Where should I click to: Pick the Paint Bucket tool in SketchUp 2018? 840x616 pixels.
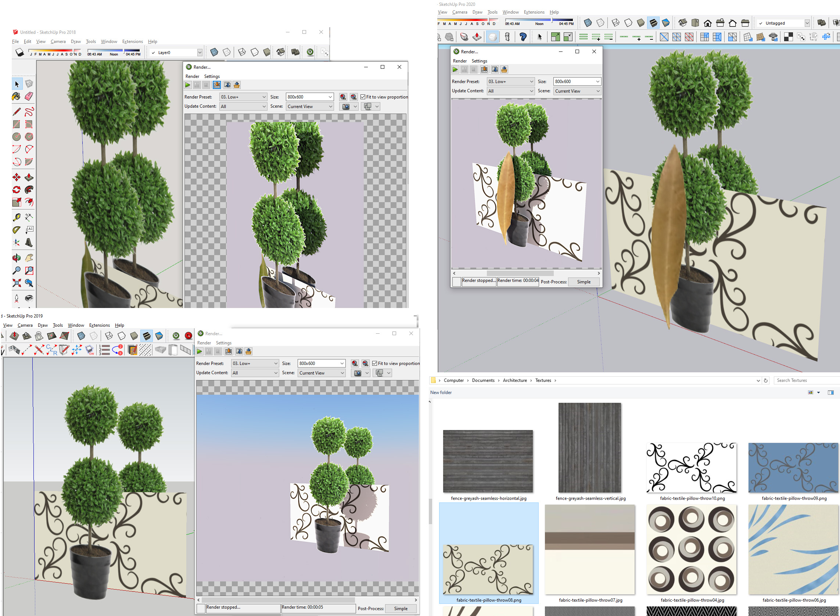pos(17,97)
